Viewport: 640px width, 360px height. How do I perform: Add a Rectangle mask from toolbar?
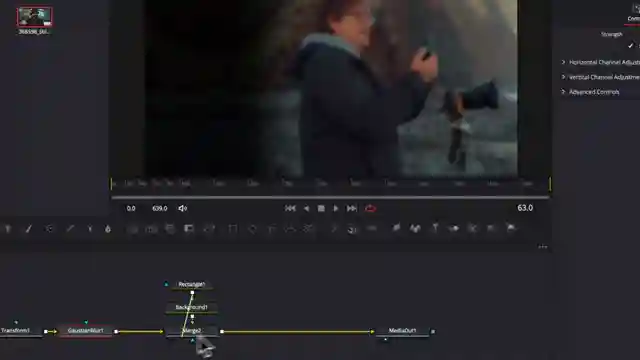233,229
